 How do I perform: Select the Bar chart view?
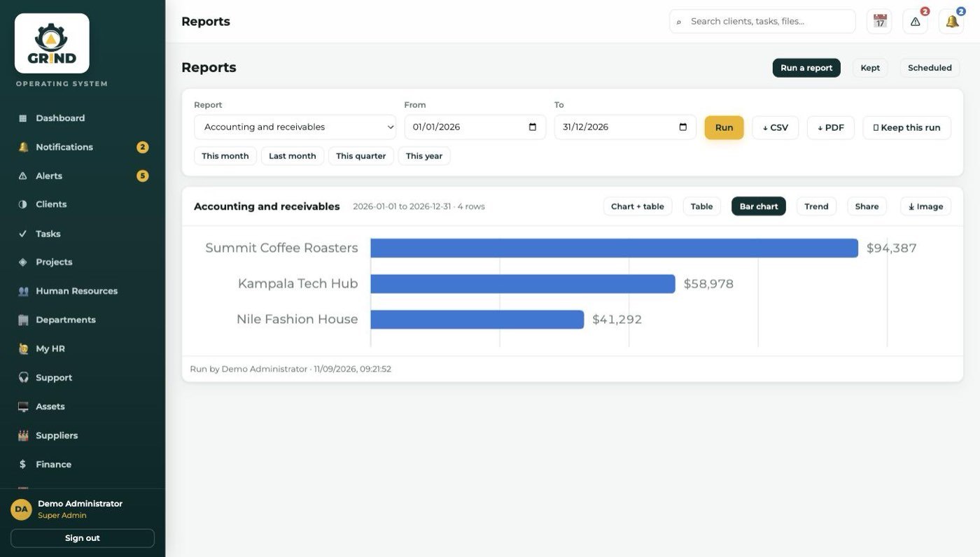pos(759,206)
